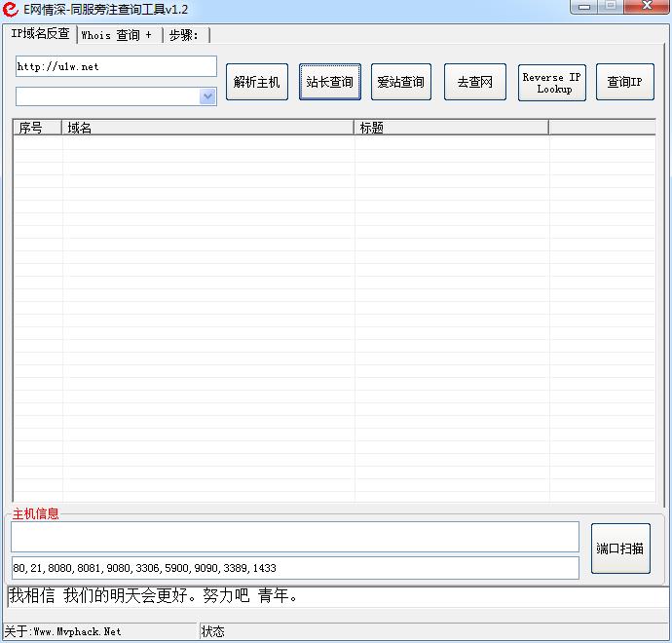Click the port list input field
This screenshot has height=643, width=672.
pos(294,568)
